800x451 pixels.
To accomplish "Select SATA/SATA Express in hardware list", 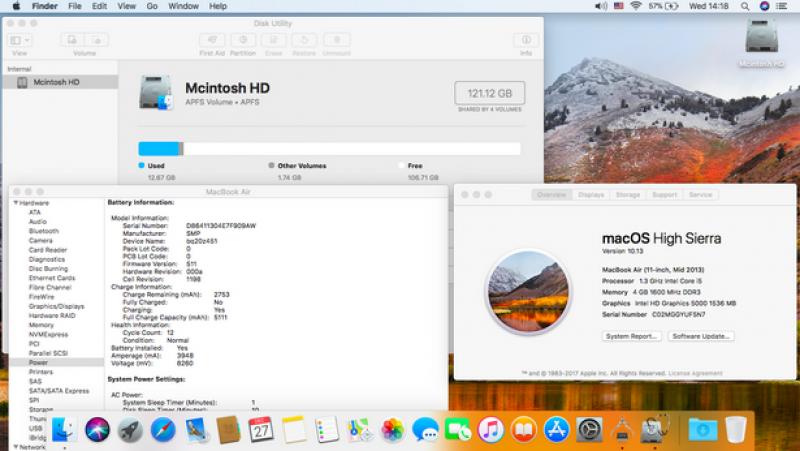I will click(x=59, y=391).
